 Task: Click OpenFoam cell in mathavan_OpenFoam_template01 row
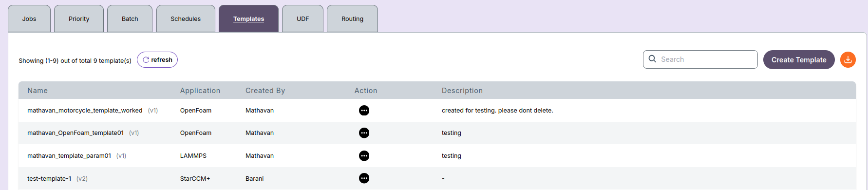(196, 133)
